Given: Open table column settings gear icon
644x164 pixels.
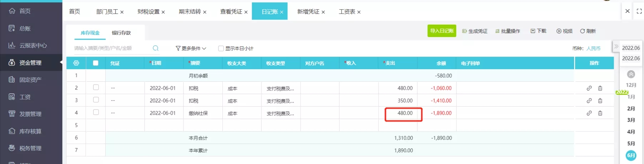Looking at the screenshot, I should pos(76,63).
